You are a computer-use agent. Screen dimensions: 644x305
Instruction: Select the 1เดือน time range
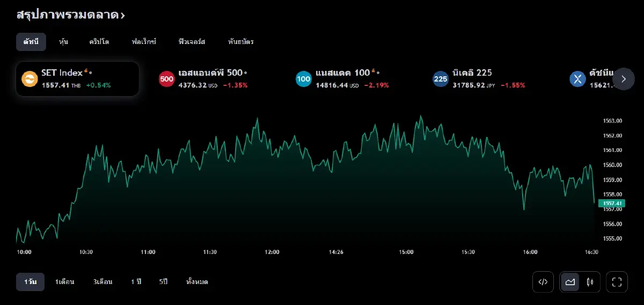[64, 282]
